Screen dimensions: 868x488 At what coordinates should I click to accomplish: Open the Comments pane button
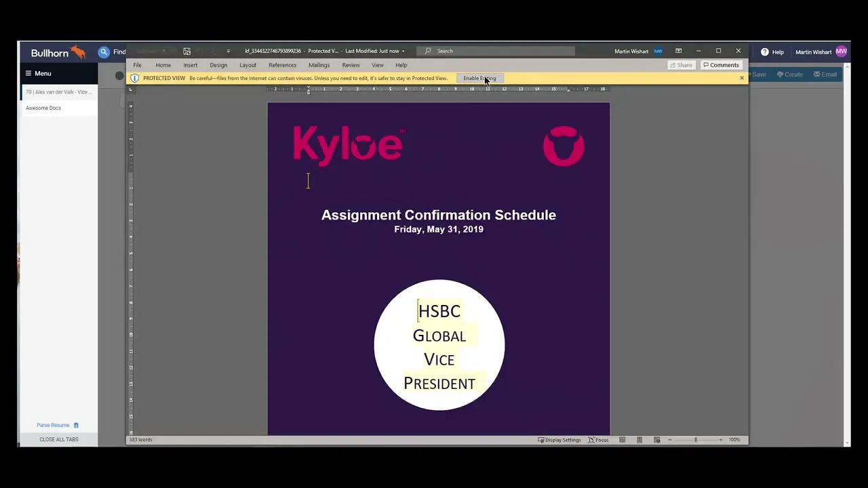pos(721,65)
